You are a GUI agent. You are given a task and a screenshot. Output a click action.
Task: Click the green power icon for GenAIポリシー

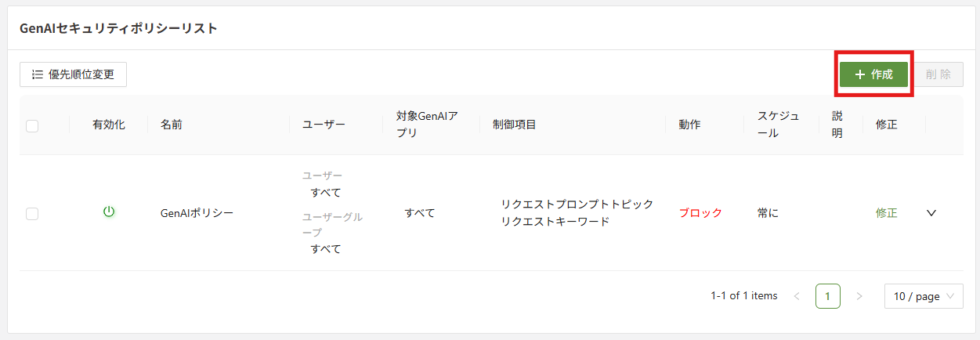pos(109,212)
